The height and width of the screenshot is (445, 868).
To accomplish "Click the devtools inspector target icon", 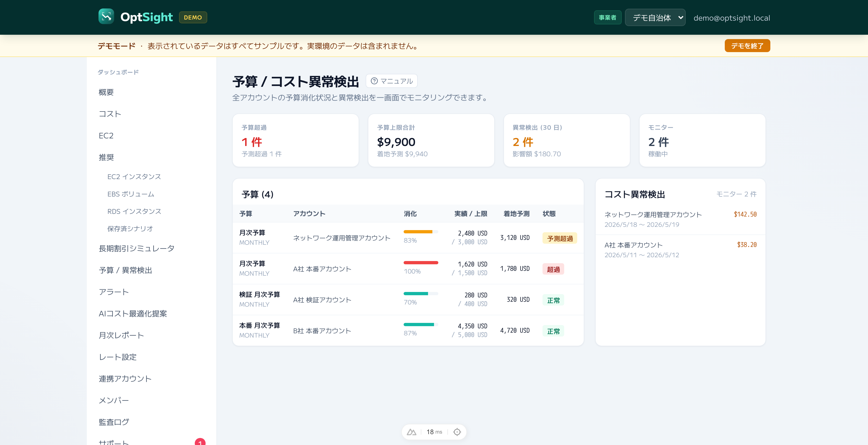I will coord(457,432).
